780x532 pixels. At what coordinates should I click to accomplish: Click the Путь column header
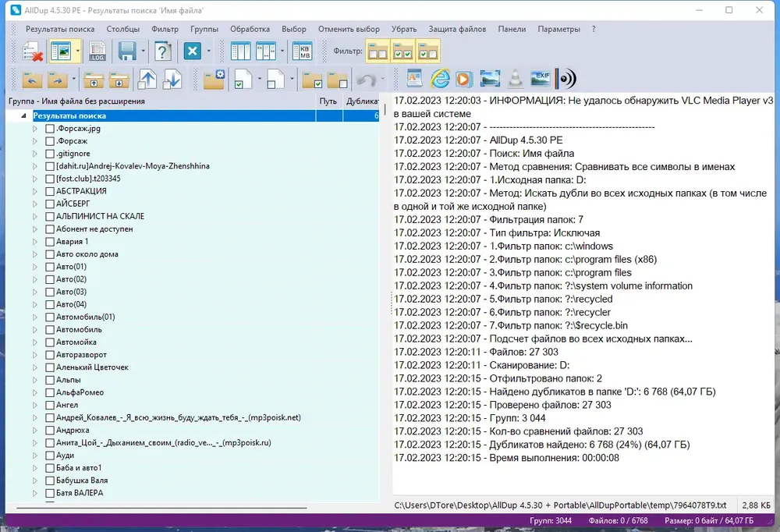(x=328, y=101)
